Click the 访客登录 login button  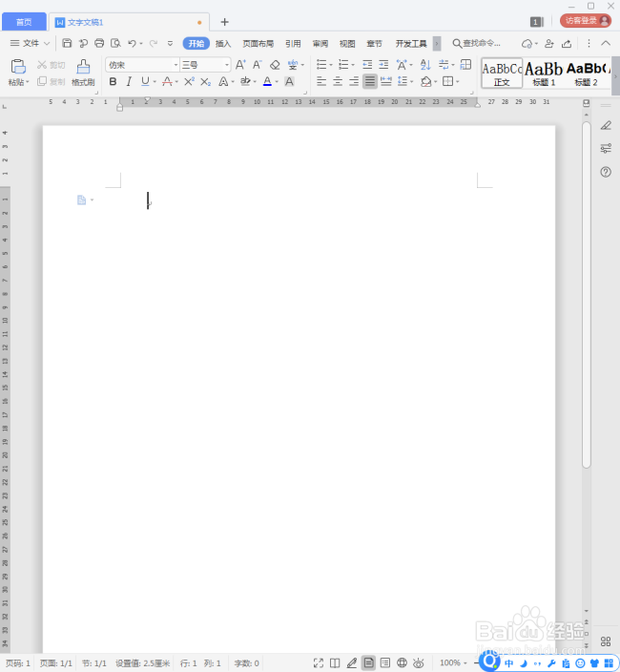click(586, 21)
